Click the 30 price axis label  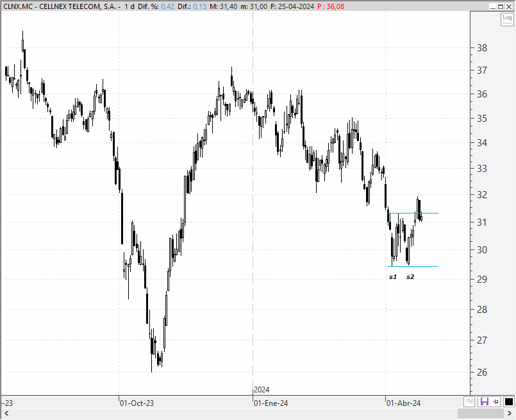(482, 250)
